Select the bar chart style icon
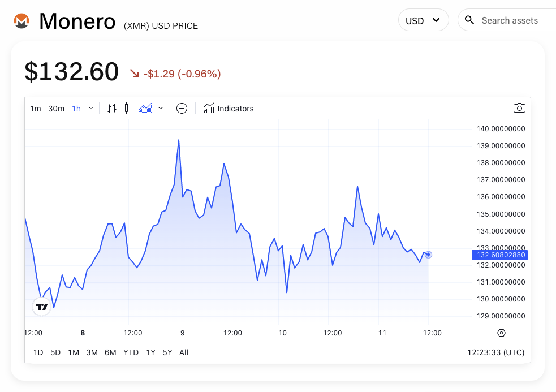This screenshot has height=392, width=556. (x=112, y=108)
